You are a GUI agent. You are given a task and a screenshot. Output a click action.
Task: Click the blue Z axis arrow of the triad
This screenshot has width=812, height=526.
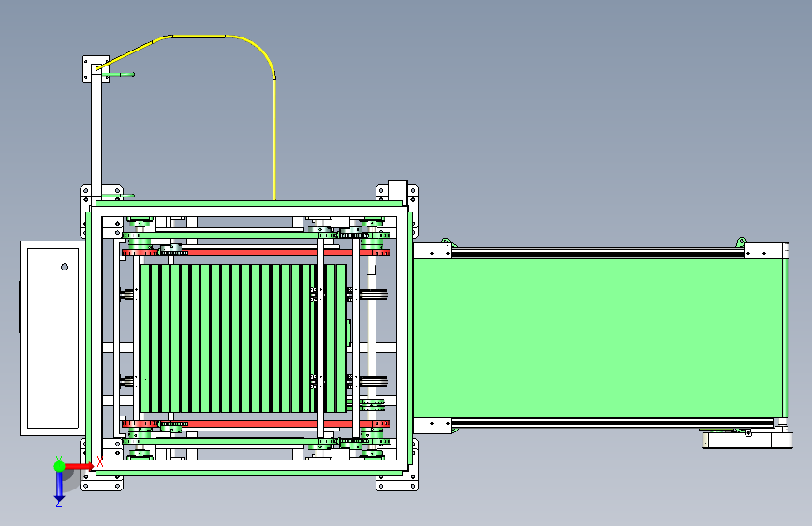tap(59, 486)
